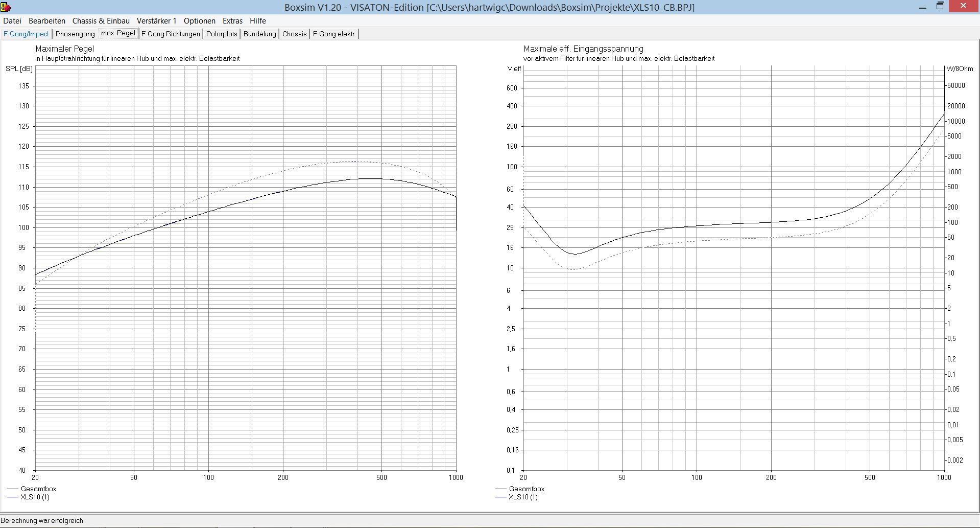Open the Hilfe menu
Screen dimensions: 980x528
pos(258,21)
